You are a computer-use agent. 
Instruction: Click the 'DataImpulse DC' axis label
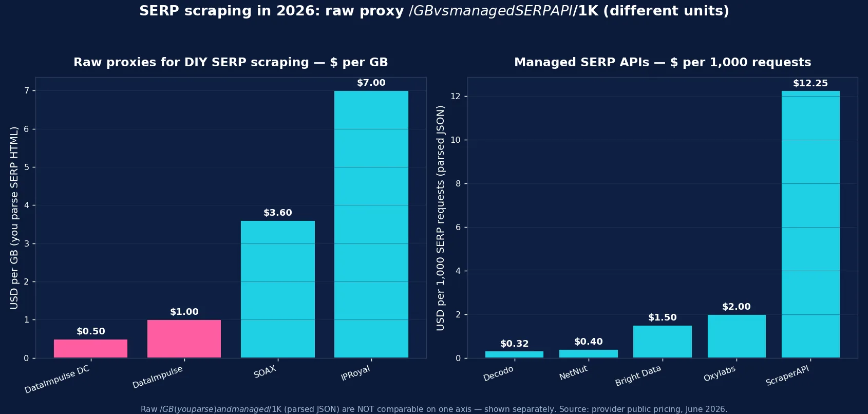(58, 380)
